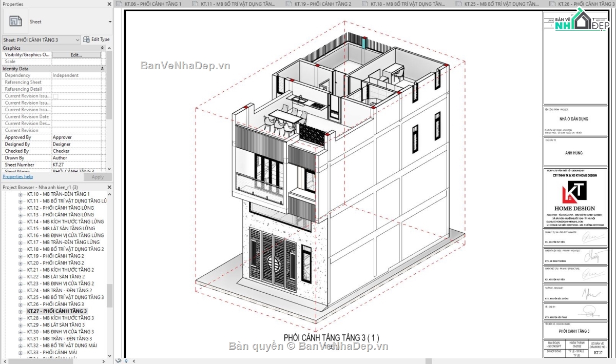The height and width of the screenshot is (364, 616).
Task: Switch to KT.26 - PHỐI CẢNH TẦNG tab
Action: click(586, 4)
